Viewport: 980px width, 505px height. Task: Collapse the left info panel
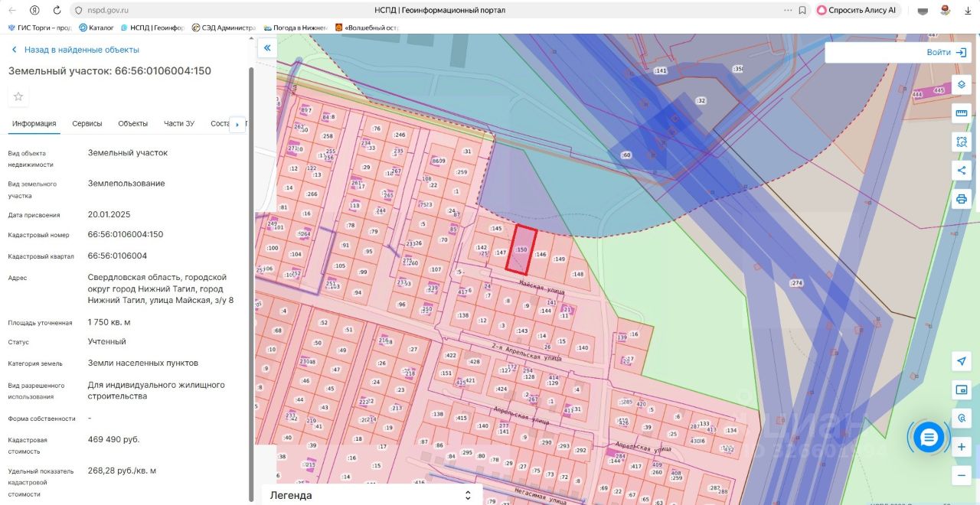pos(267,48)
